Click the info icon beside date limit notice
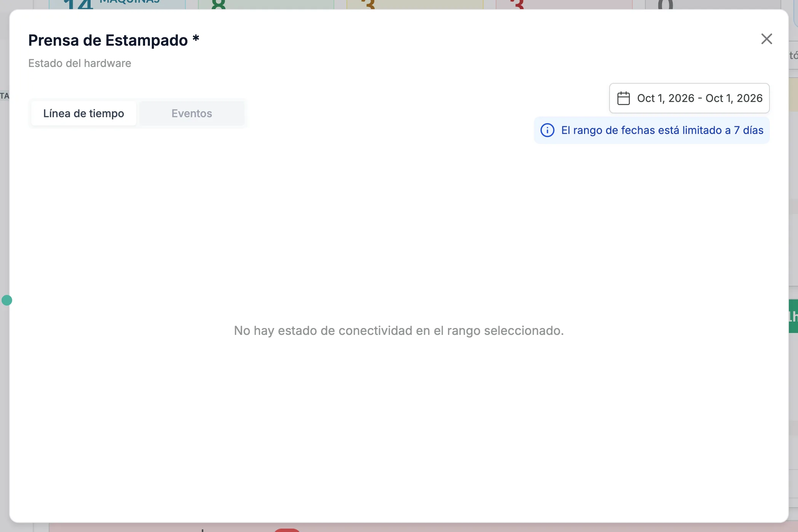798x532 pixels. [x=547, y=130]
